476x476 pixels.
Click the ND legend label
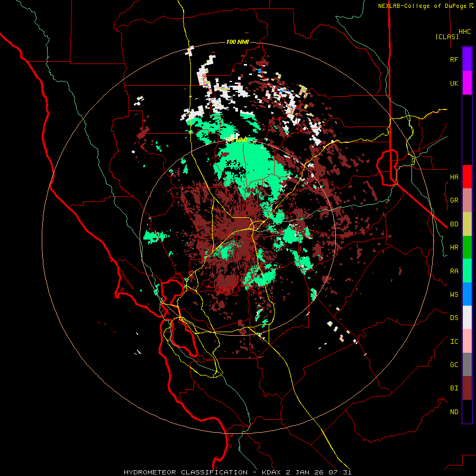(x=454, y=411)
